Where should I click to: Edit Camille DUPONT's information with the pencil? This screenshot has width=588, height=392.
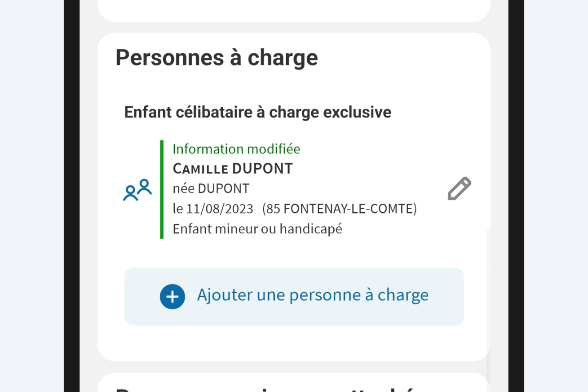click(459, 189)
